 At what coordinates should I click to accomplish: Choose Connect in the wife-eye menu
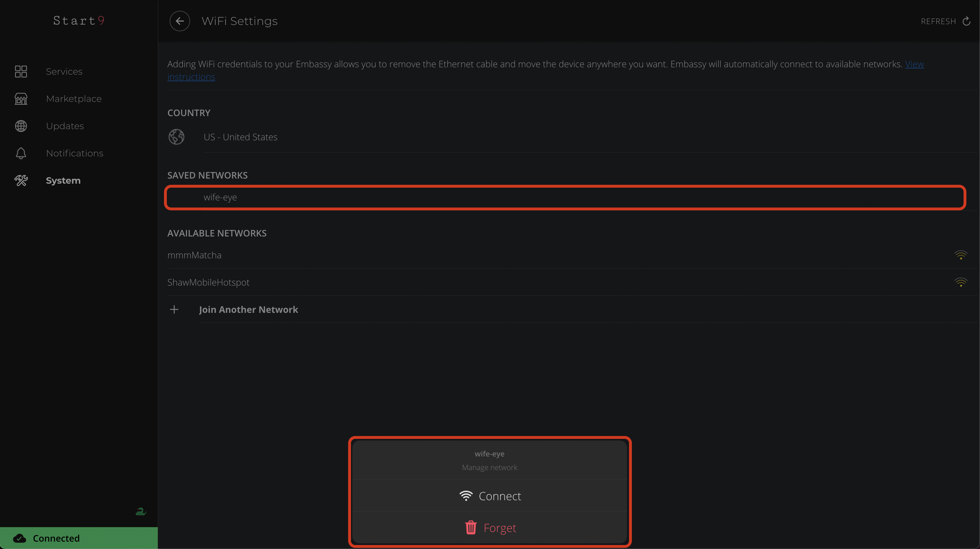point(490,496)
